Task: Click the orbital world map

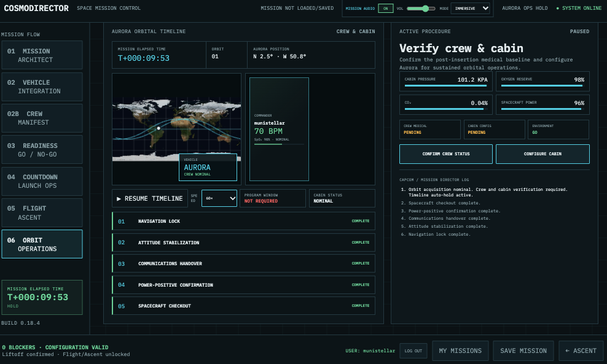Action: click(176, 129)
